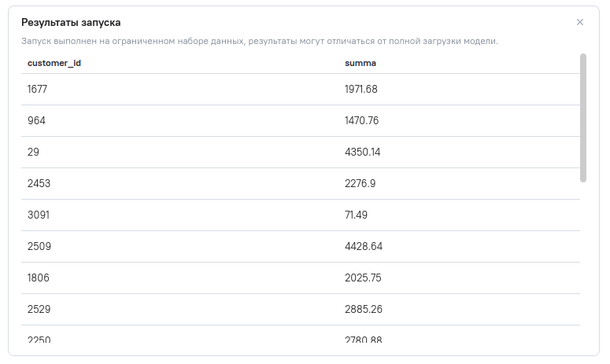Select customer_id cell 2453
Viewport: 610px width, 364px height.
tap(39, 184)
